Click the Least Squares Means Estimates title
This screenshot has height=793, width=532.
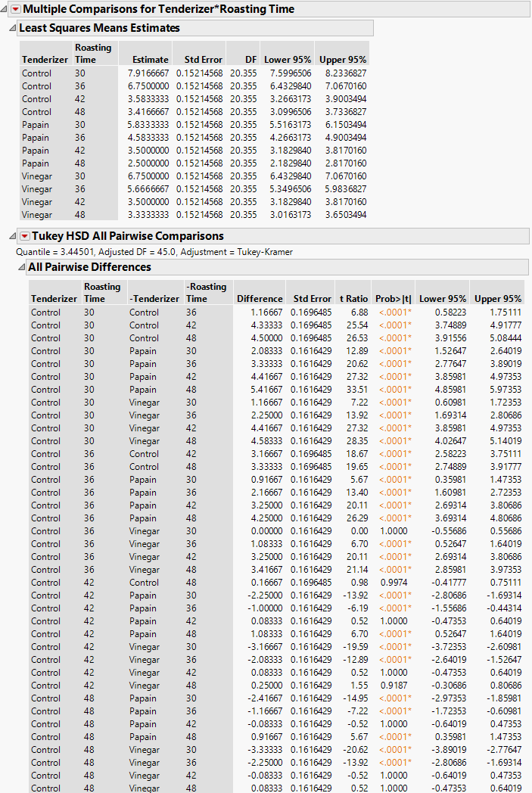pyautogui.click(x=99, y=28)
